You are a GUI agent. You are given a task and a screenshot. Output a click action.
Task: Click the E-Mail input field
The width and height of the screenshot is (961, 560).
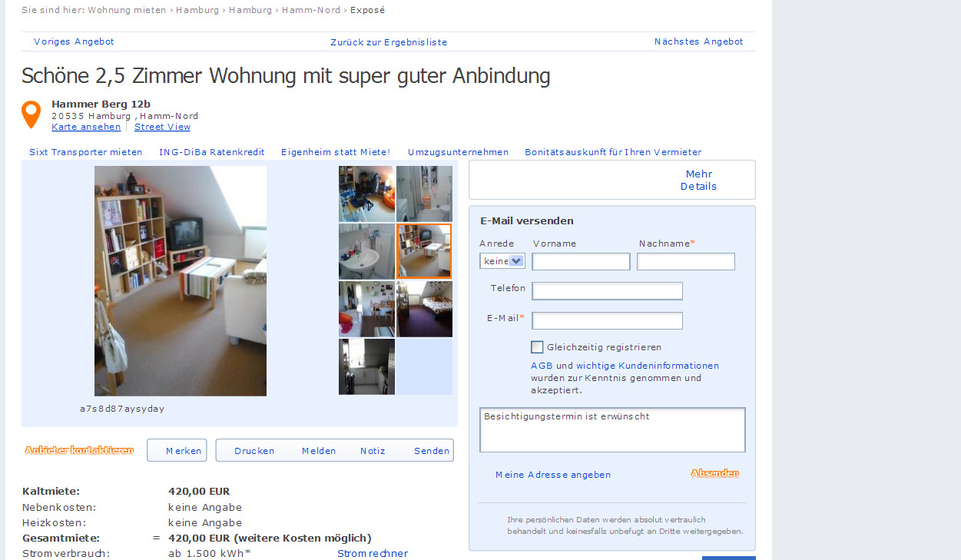click(x=607, y=320)
